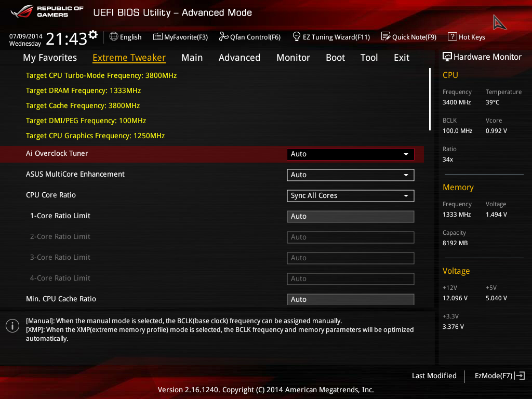Open Quick Note(F9) notepad icon
The width and height of the screenshot is (532, 399).
385,36
